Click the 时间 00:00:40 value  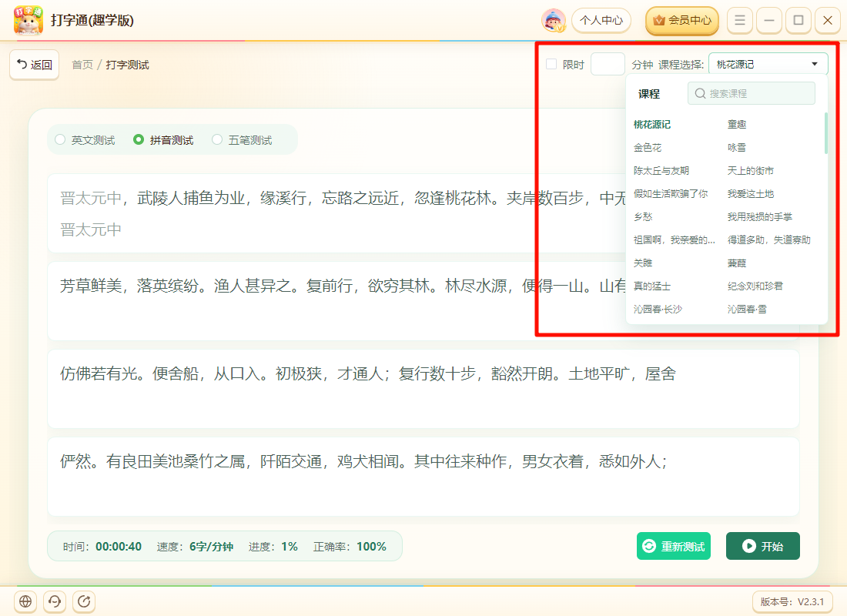tap(119, 546)
